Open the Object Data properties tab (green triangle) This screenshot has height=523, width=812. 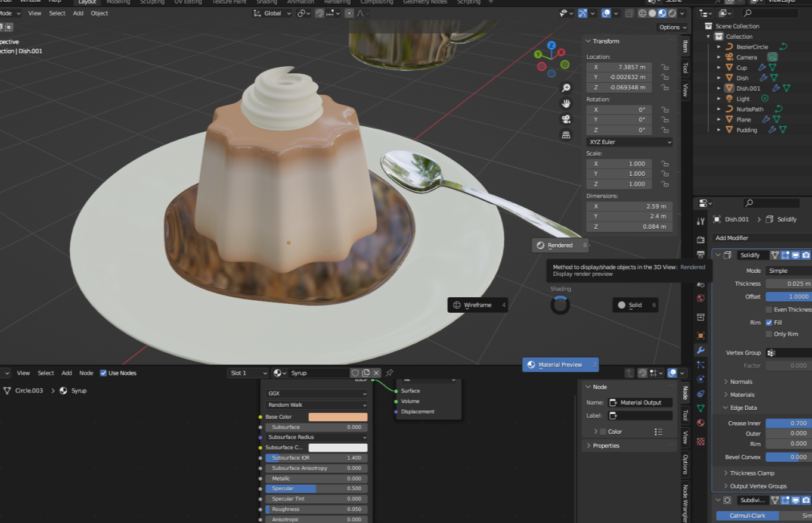coord(701,409)
